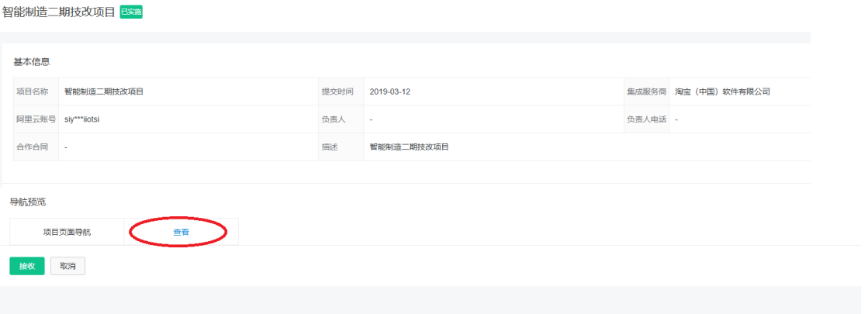This screenshot has height=314, width=868.
Task: Click the 导航预览 section heading
Action: pos(28,202)
